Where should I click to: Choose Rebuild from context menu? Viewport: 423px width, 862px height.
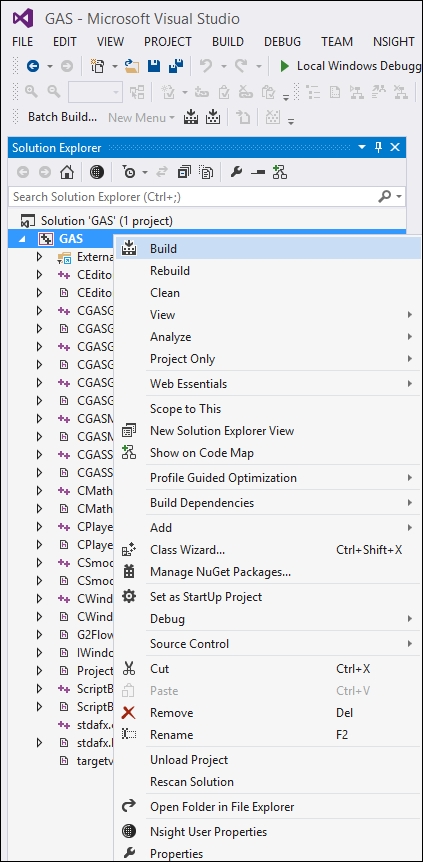(267, 271)
